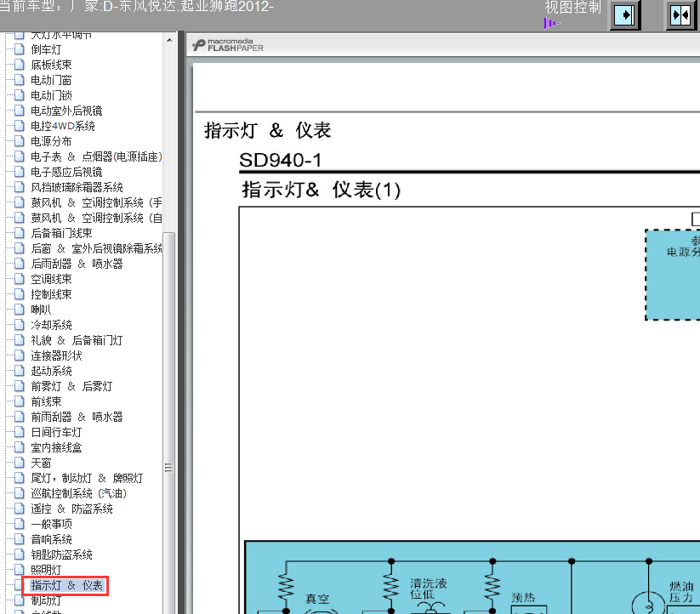
Task: Select 电控4WD系统 entry
Action: click(x=62, y=126)
